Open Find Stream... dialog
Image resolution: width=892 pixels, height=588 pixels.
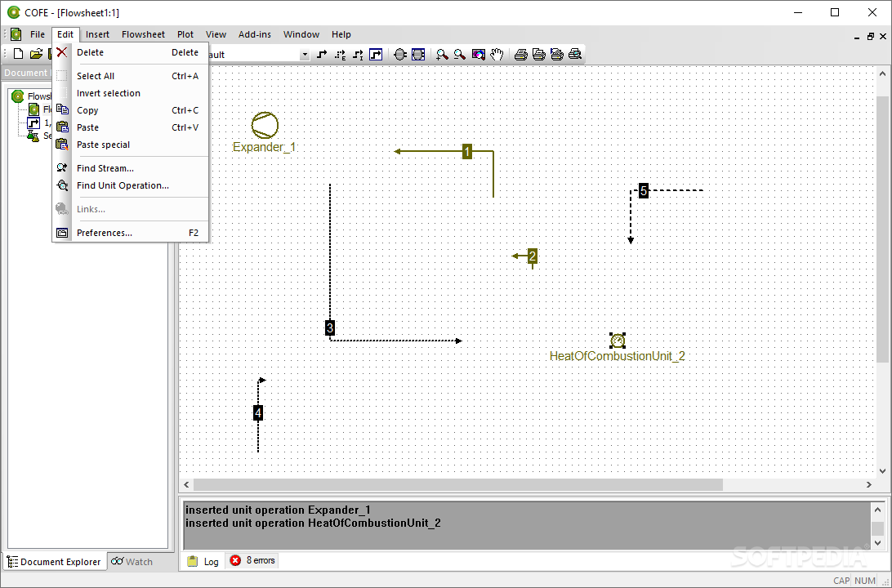(x=130, y=168)
